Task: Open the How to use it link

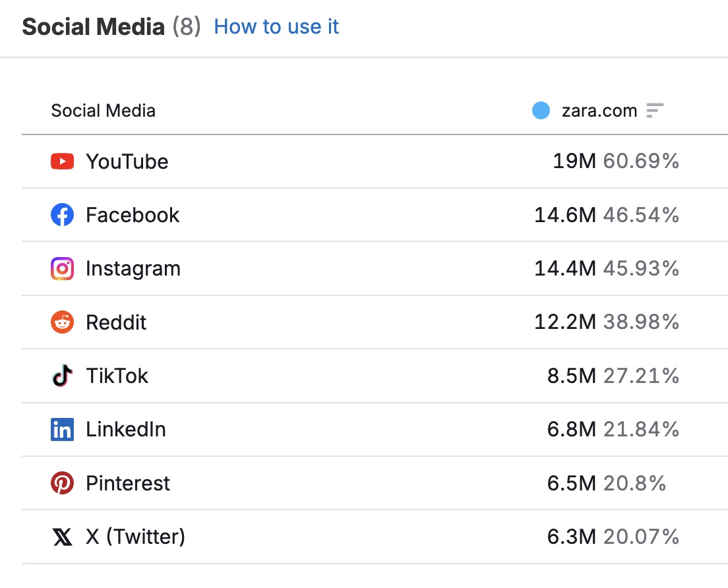Action: 276,26
